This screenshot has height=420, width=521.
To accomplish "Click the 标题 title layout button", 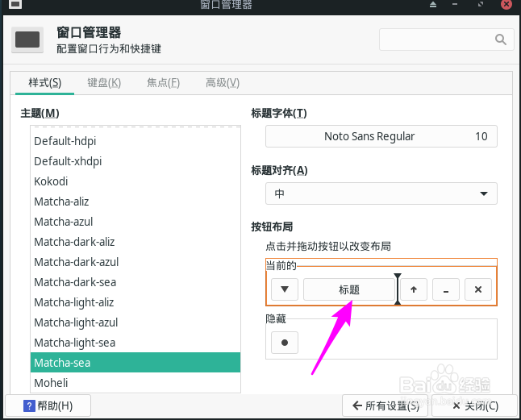I will tap(349, 289).
